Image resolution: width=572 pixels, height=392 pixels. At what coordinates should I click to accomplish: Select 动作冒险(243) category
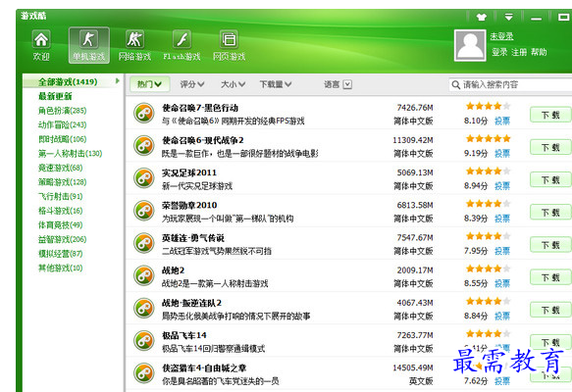[x=63, y=124]
